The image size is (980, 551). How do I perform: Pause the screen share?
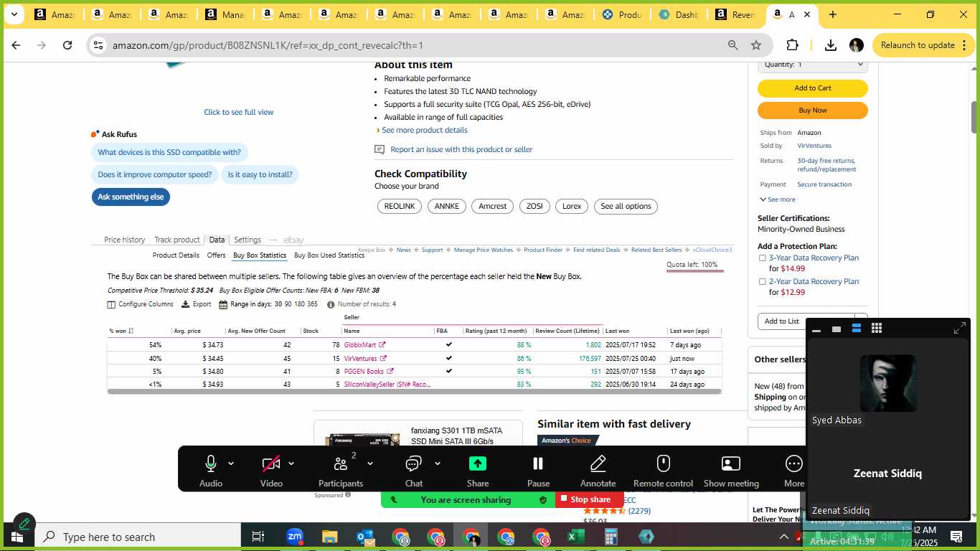pos(538,463)
